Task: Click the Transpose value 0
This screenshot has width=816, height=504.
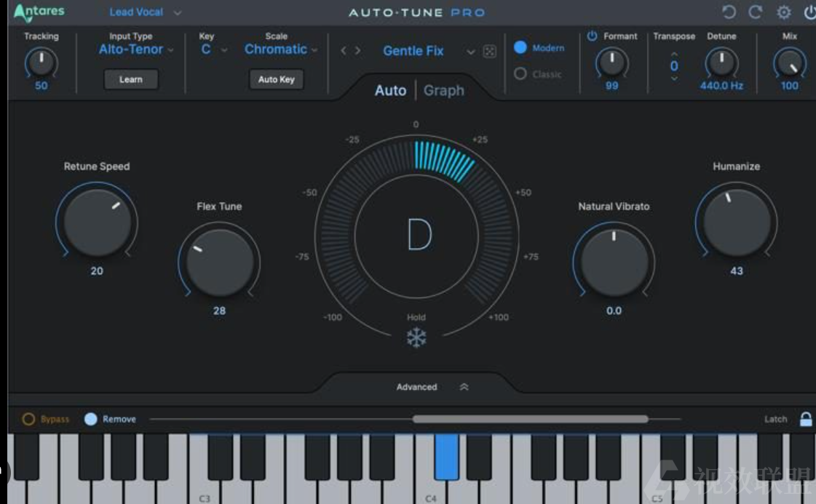Action: (x=674, y=66)
